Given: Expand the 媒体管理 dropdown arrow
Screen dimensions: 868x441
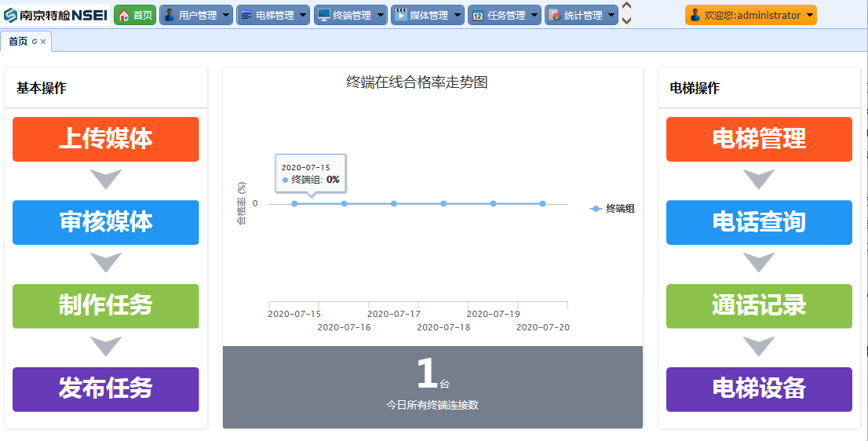Looking at the screenshot, I should pyautogui.click(x=458, y=15).
